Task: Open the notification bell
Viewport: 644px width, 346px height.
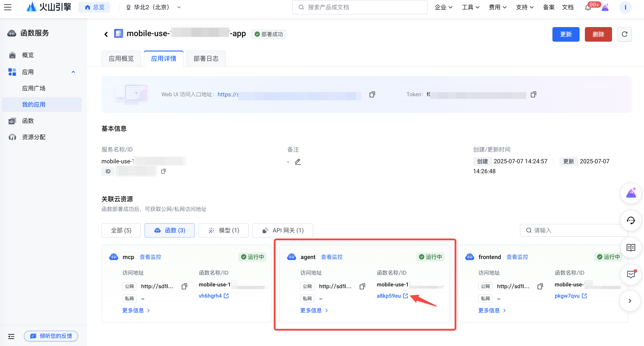Action: coord(588,7)
